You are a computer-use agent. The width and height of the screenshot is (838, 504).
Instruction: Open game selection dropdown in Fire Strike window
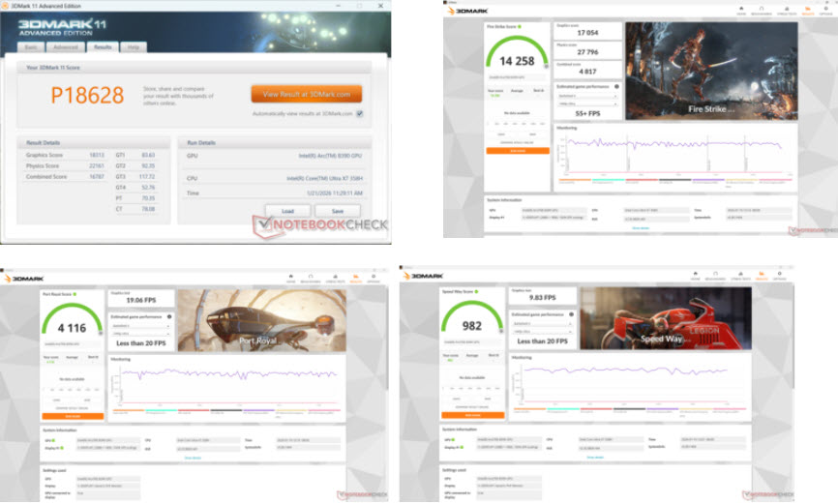[x=587, y=96]
